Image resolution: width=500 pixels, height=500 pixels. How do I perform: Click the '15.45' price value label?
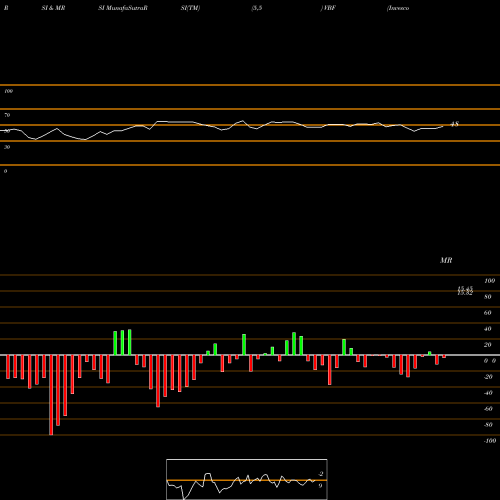[465, 289]
